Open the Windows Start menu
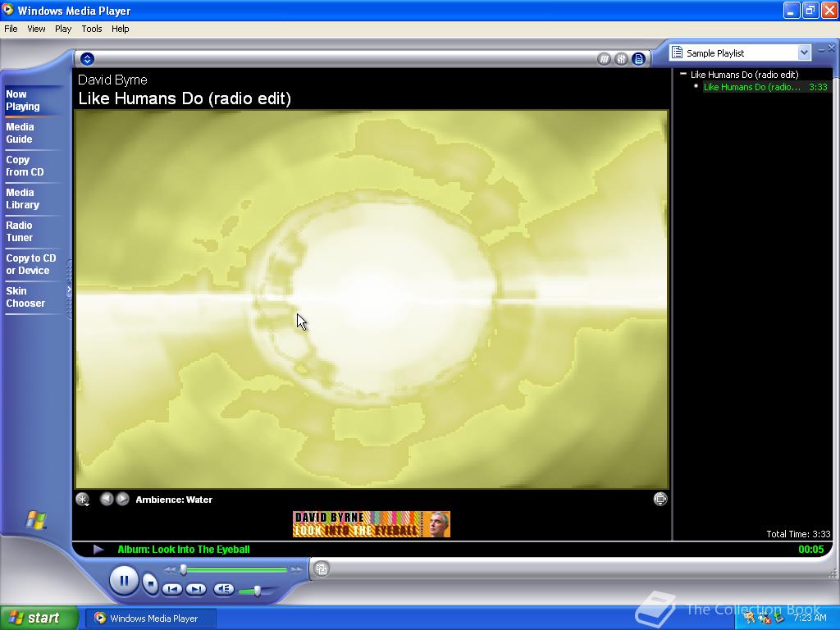This screenshot has width=840, height=630. (x=39, y=618)
